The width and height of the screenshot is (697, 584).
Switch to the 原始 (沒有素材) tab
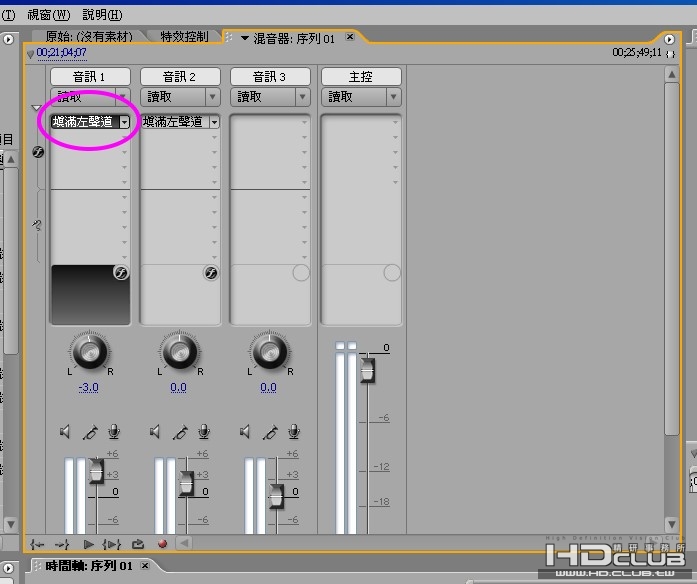(89, 36)
